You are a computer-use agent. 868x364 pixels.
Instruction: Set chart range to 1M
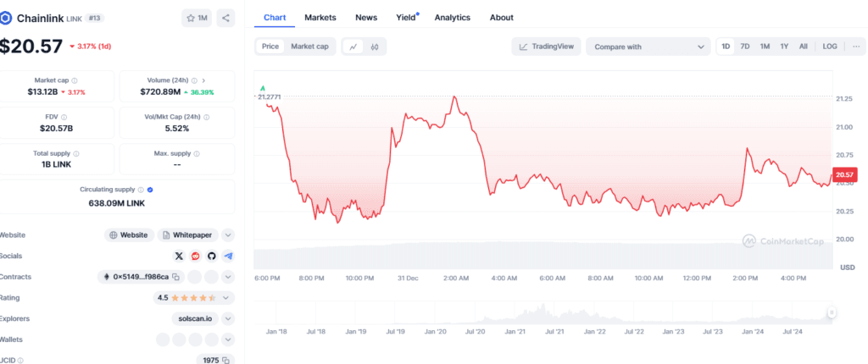pos(765,47)
